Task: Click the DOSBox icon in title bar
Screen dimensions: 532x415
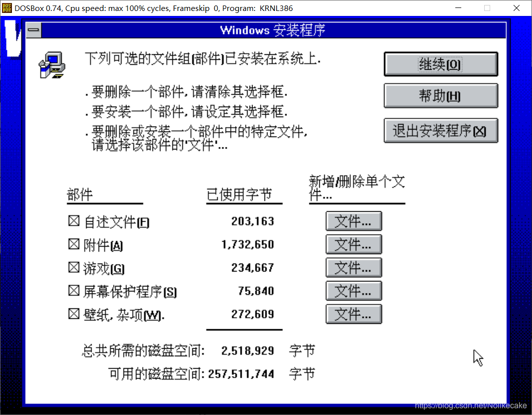Action: coord(7,8)
